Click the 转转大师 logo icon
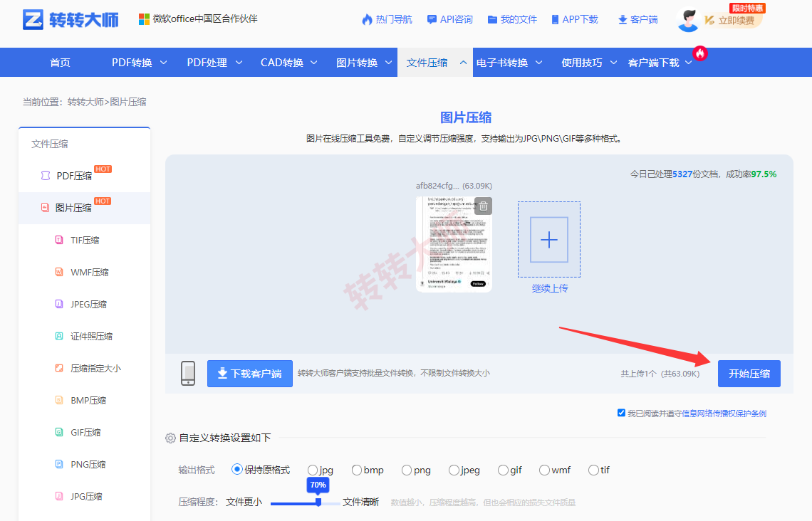The image size is (812, 521). click(33, 20)
